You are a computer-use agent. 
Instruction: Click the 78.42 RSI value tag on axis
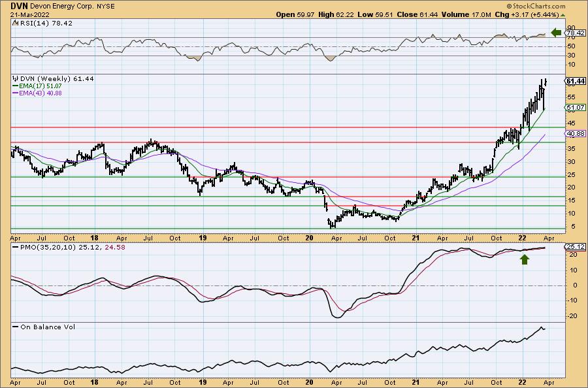(x=576, y=33)
